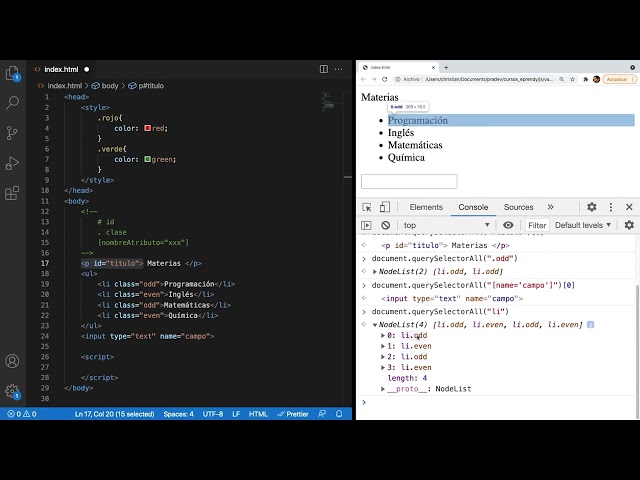Click the LF end of line selector
The width and height of the screenshot is (640, 480).
coord(236,414)
